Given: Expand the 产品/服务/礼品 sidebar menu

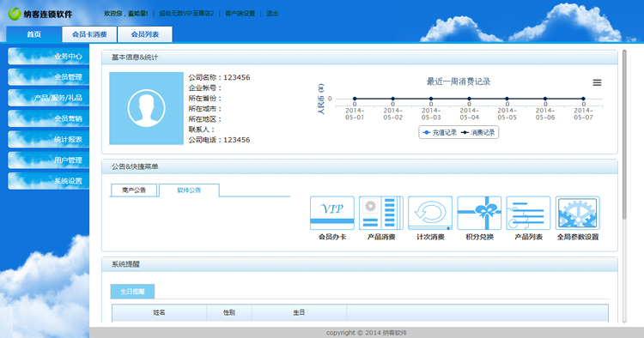Looking at the screenshot, I should click(x=48, y=98).
